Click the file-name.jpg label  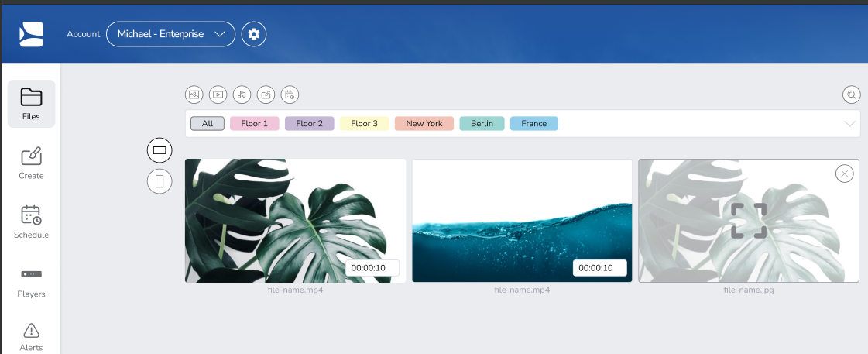pos(749,290)
